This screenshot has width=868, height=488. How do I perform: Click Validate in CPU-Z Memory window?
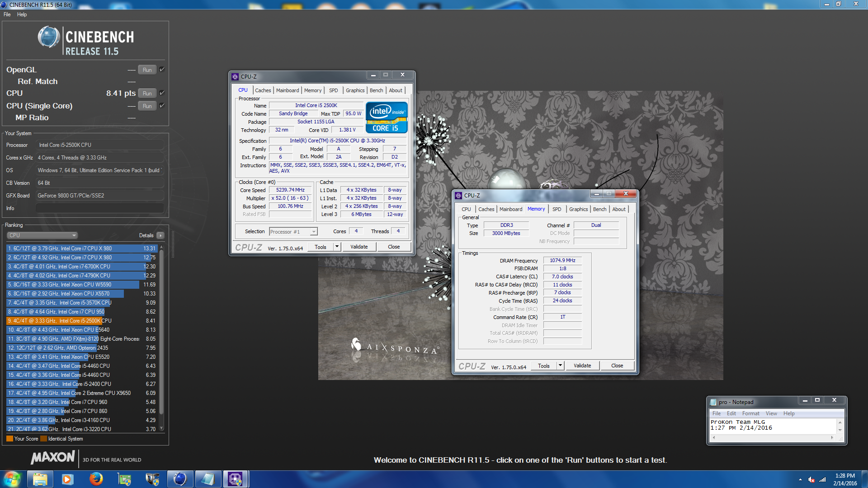click(582, 366)
